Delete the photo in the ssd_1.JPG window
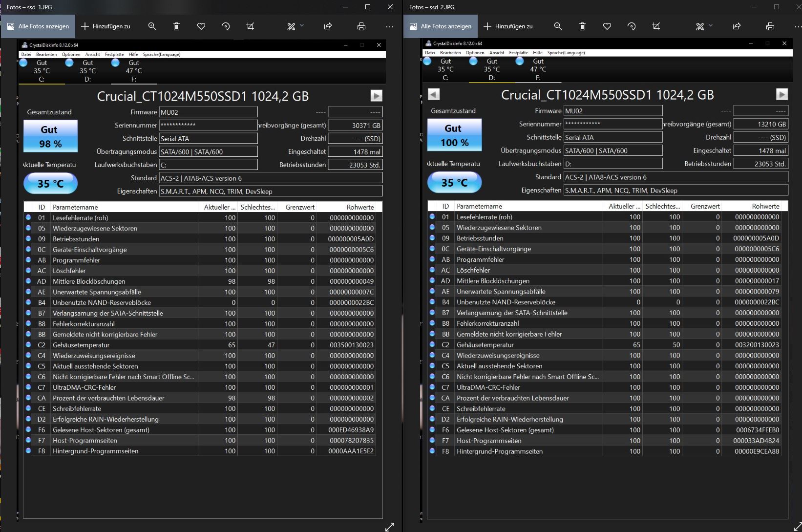 pyautogui.click(x=177, y=26)
